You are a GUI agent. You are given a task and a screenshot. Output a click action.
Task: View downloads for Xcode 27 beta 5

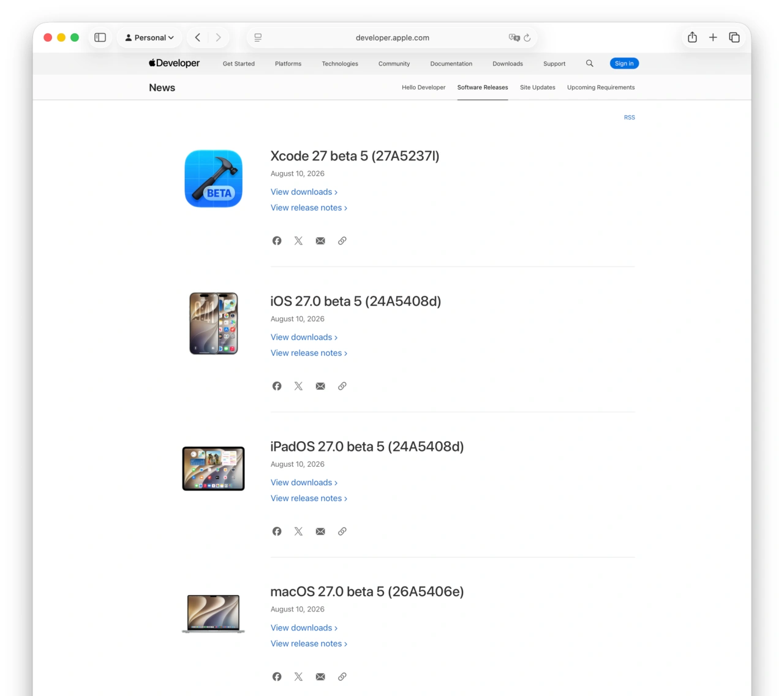[x=304, y=192]
